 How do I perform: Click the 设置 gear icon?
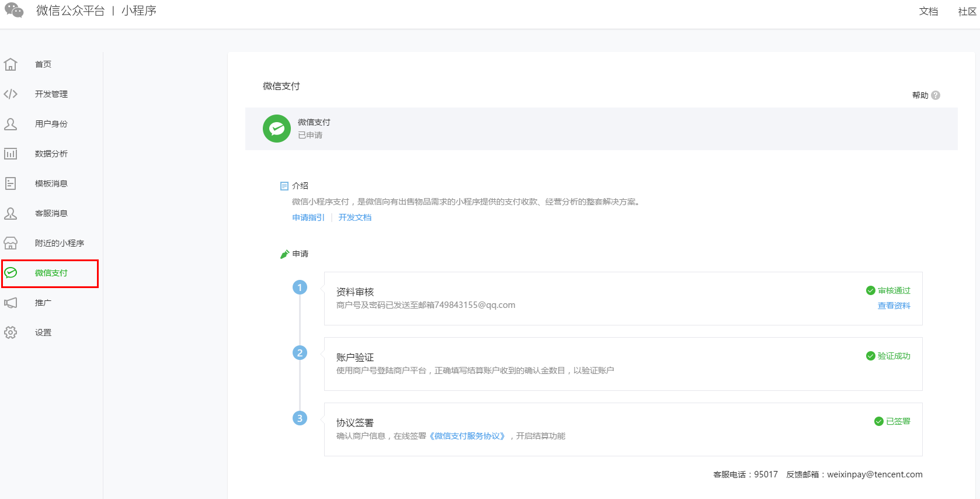tap(11, 332)
